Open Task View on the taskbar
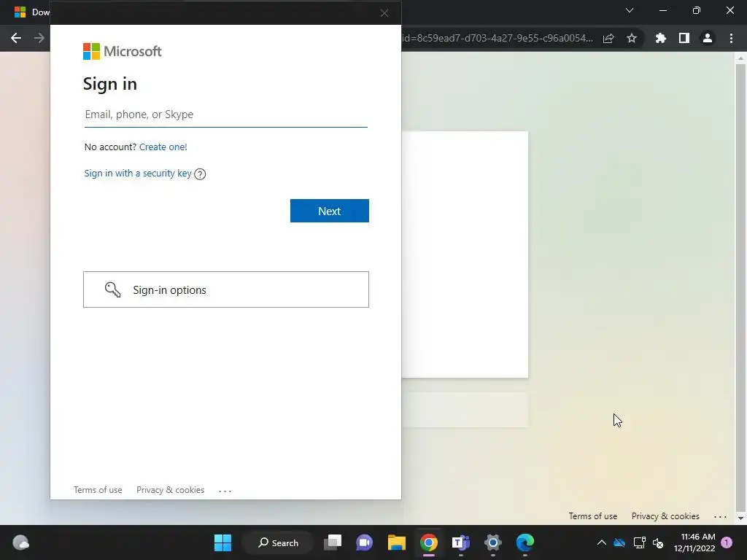The width and height of the screenshot is (747, 560). 333,542
